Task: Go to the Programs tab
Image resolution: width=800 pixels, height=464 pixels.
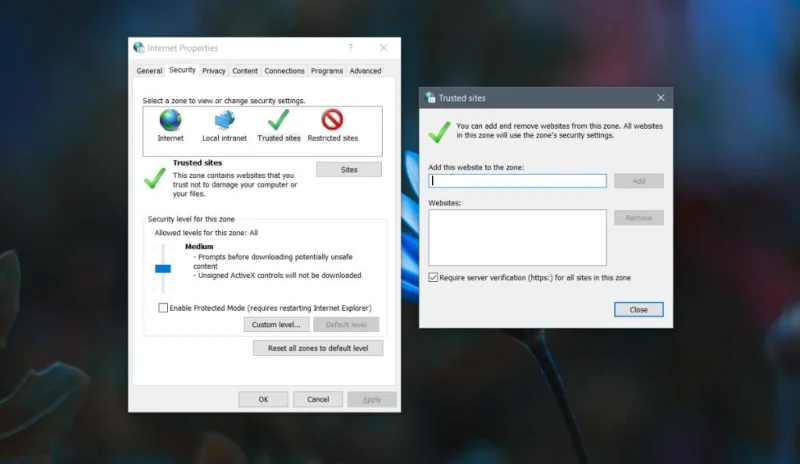Action: tap(327, 71)
